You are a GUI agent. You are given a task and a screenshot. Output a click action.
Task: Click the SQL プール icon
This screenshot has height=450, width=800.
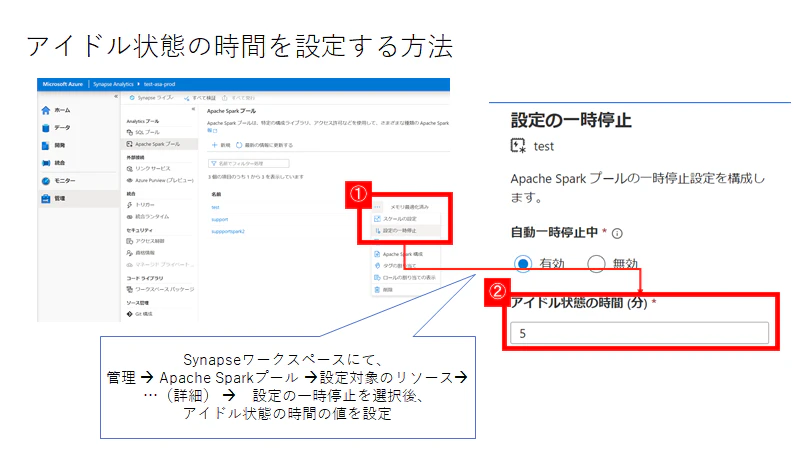[130, 132]
